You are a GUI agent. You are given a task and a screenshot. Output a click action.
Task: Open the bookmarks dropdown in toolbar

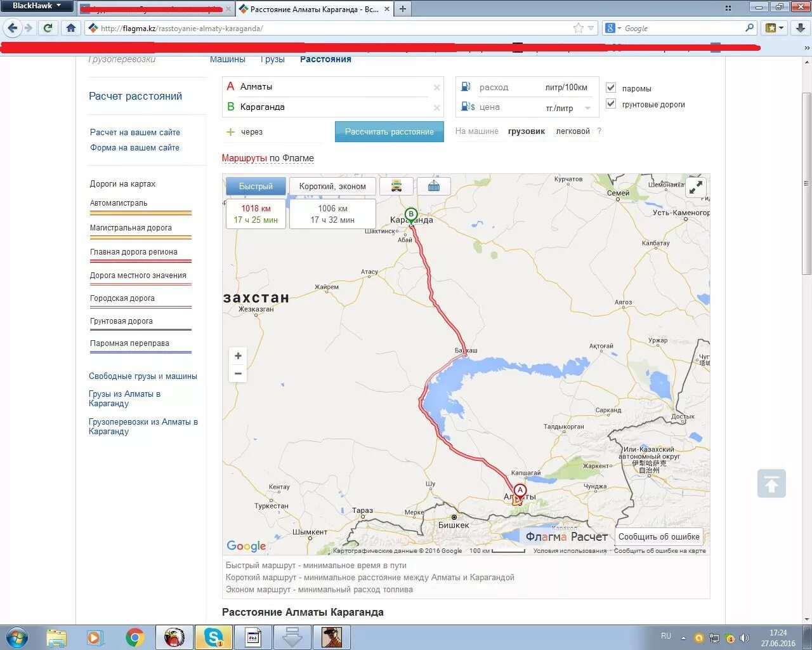775,28
